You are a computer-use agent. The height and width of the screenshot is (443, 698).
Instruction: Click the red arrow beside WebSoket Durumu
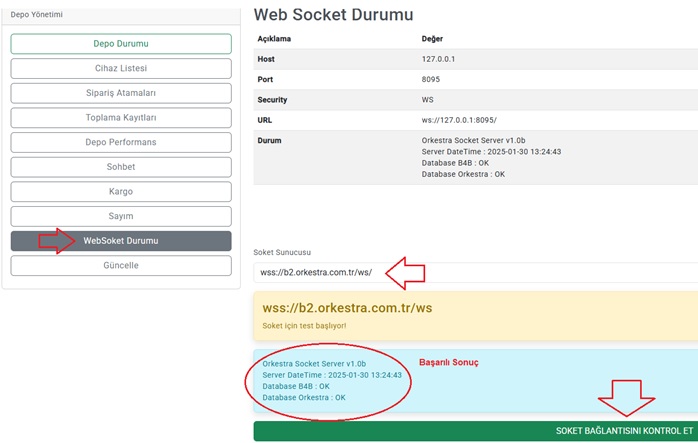(x=57, y=241)
